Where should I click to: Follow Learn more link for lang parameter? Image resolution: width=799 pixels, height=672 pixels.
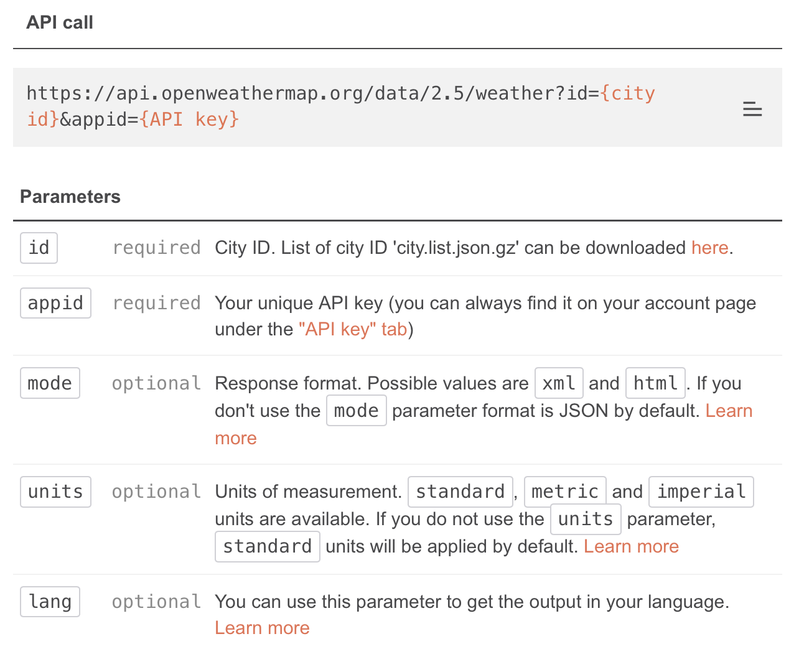262,628
